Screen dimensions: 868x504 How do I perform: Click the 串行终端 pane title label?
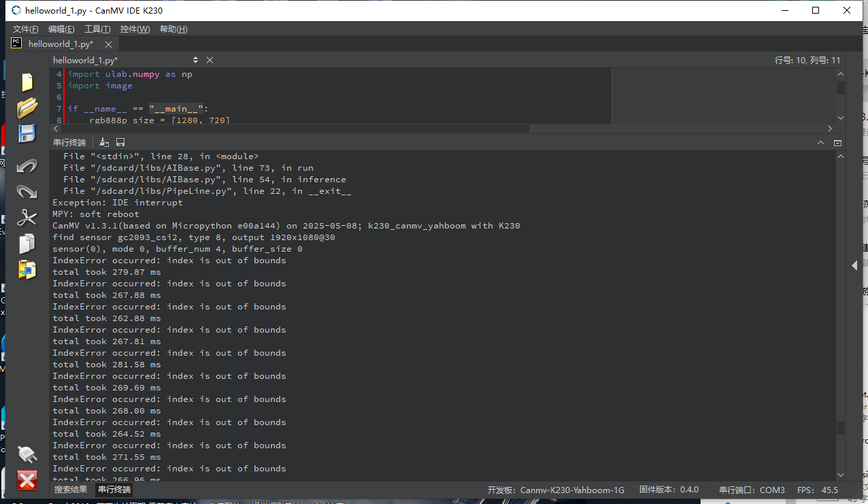69,142
